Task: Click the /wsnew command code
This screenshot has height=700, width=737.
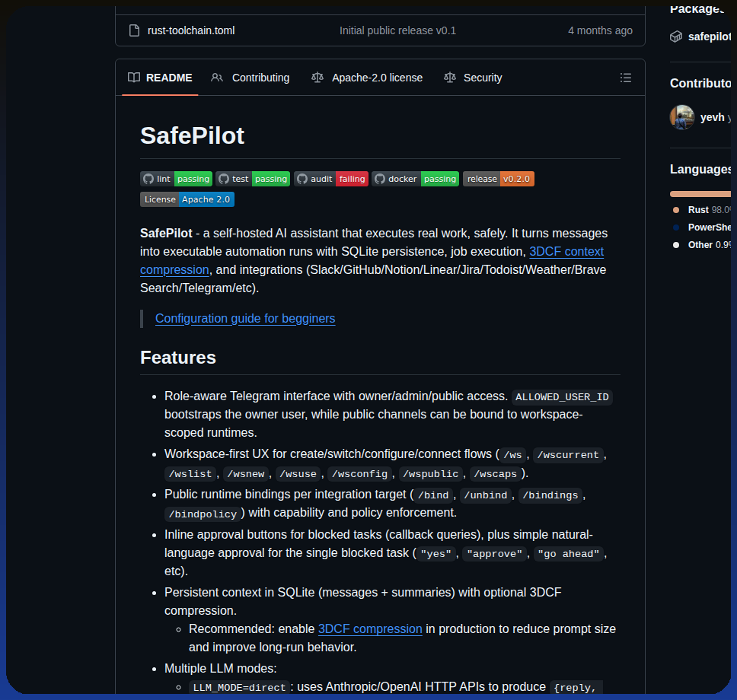Action: (246, 474)
